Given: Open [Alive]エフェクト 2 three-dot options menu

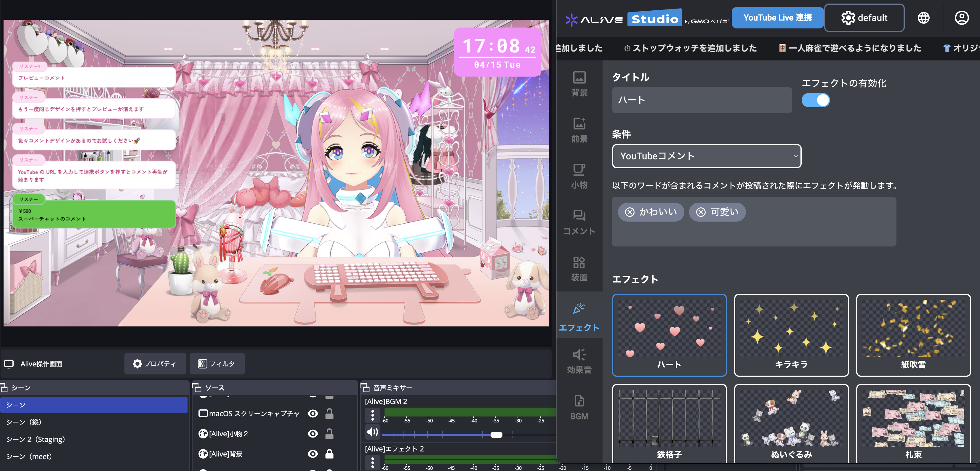Looking at the screenshot, I should (372, 462).
